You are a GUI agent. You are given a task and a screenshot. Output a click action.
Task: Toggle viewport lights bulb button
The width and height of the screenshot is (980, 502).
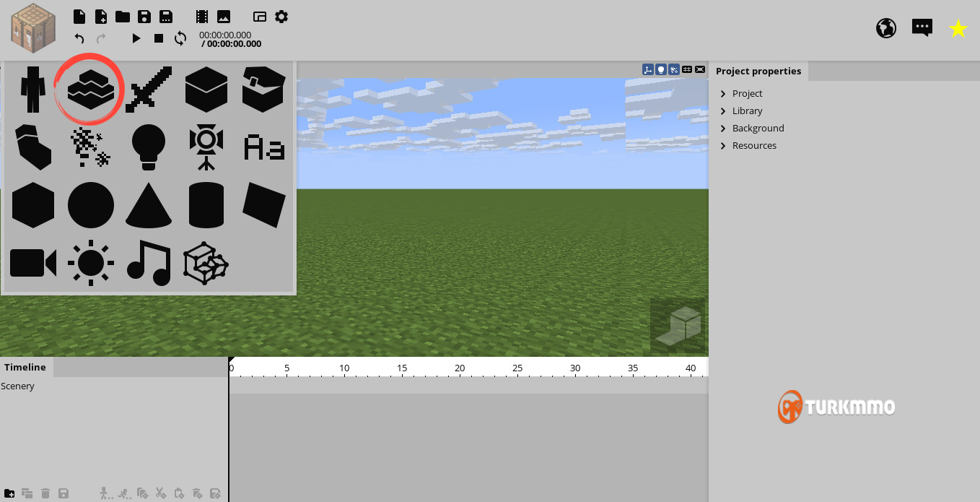point(661,69)
